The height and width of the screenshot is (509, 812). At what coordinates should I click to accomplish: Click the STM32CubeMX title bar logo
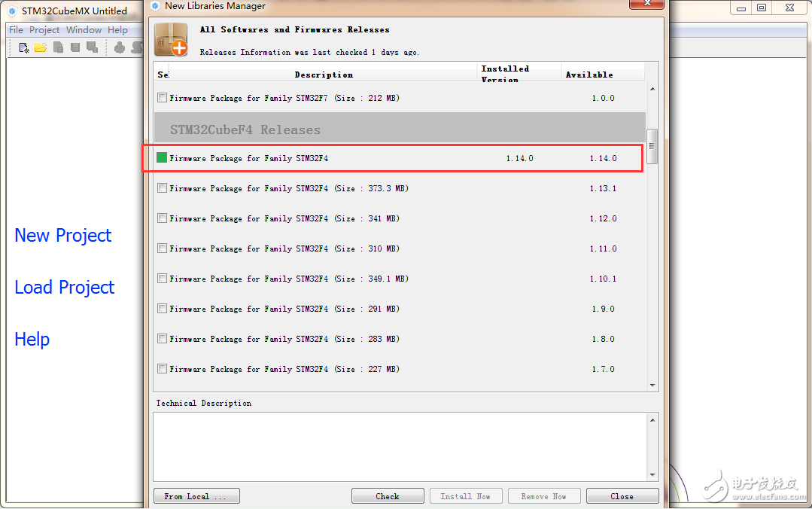(12, 11)
